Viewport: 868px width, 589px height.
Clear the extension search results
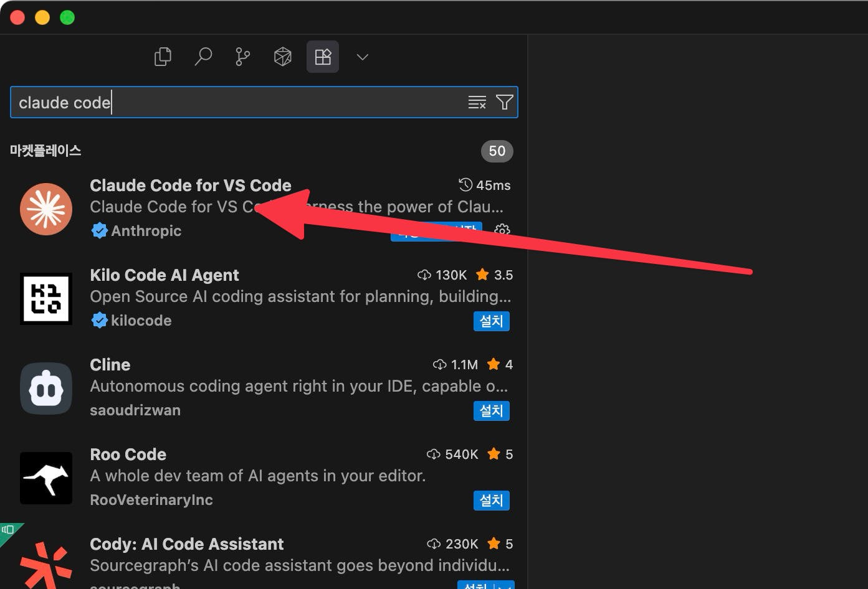click(477, 102)
